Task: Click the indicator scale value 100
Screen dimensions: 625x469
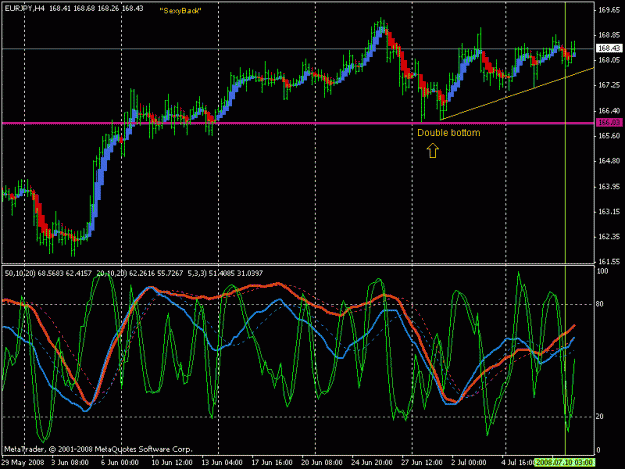Action: pos(603,271)
